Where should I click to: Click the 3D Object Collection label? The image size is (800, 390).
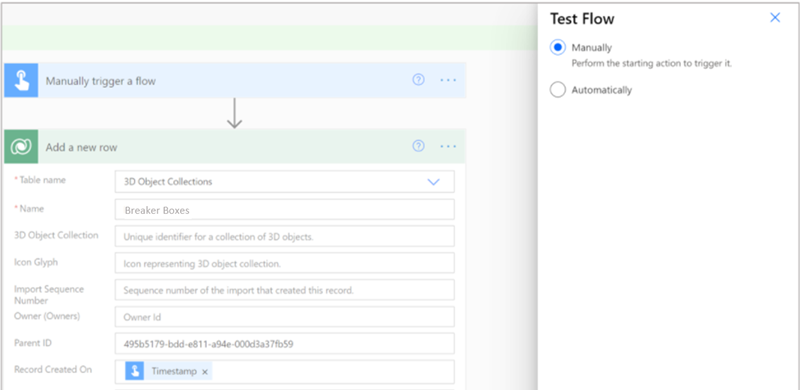point(56,235)
